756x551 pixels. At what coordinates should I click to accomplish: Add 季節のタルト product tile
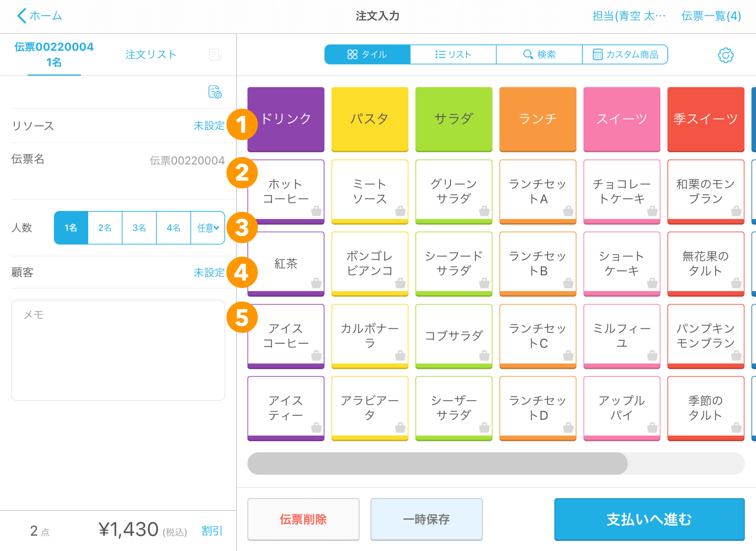click(x=706, y=408)
